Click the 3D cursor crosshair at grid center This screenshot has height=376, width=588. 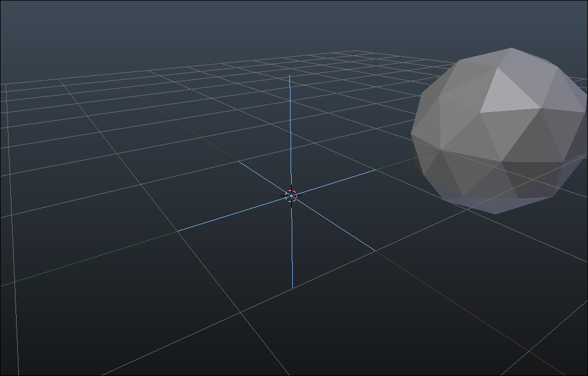[x=291, y=196]
